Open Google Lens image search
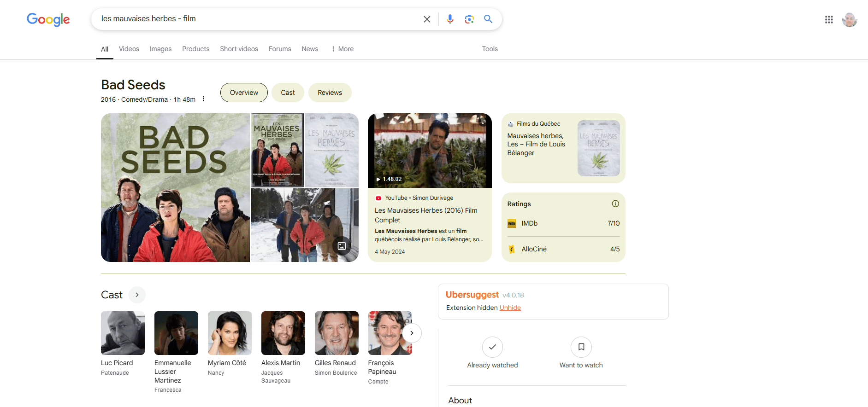Viewport: 868px width, 407px height. tap(469, 19)
